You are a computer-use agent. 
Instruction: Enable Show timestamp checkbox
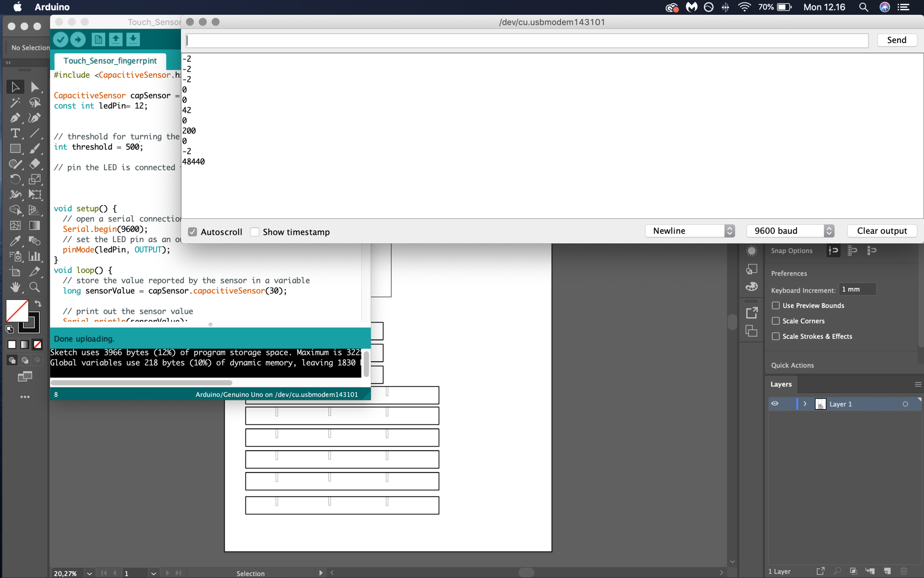[255, 232]
